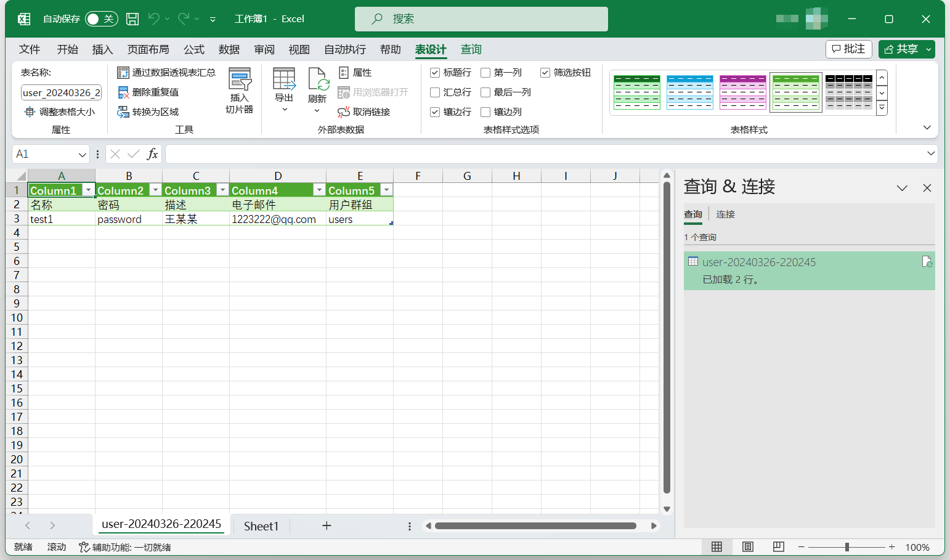The height and width of the screenshot is (560, 950).
Task: Select cell D3 with email address
Action: coord(278,219)
